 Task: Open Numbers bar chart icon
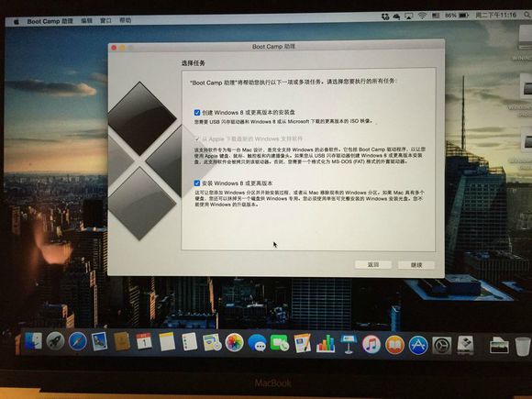click(x=326, y=344)
